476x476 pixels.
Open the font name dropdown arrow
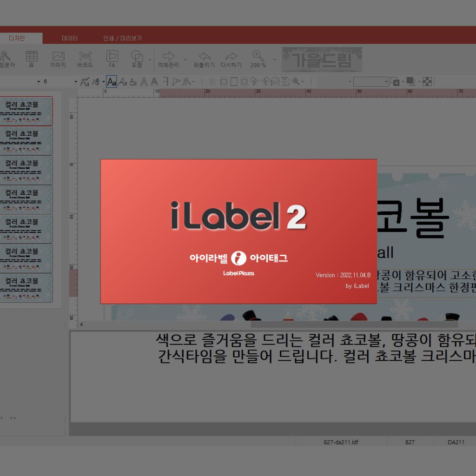(x=39, y=82)
